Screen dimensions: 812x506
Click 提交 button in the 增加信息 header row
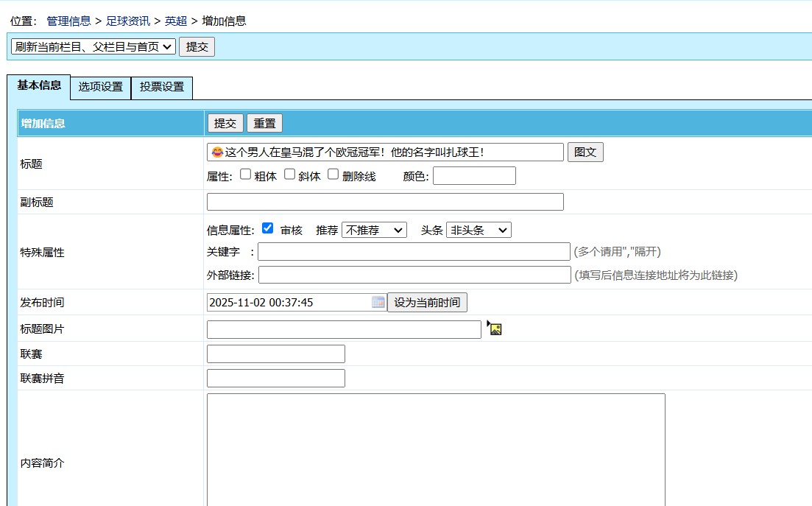(225, 123)
